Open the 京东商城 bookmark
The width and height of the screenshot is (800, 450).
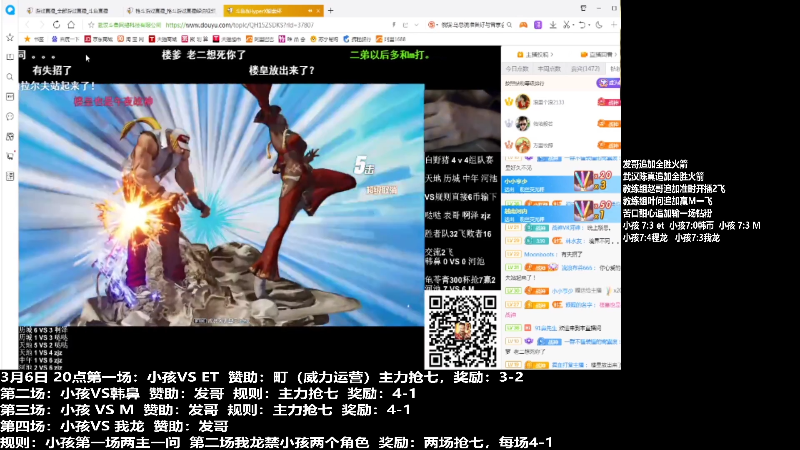pyautogui.click(x=98, y=39)
